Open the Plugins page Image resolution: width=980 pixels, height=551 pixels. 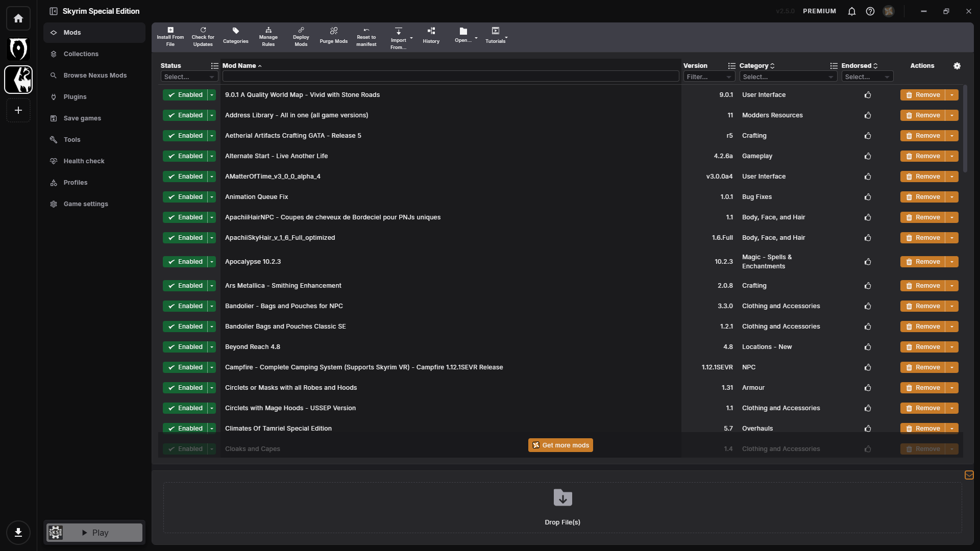(x=94, y=97)
